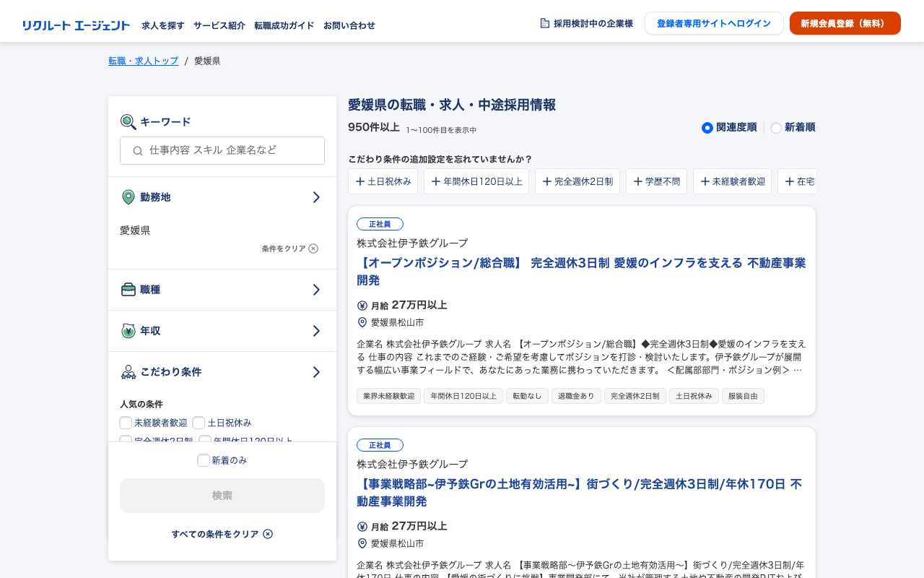Click the X icon beside すべての条件をクリア
The height and width of the screenshot is (578, 924).
point(268,534)
